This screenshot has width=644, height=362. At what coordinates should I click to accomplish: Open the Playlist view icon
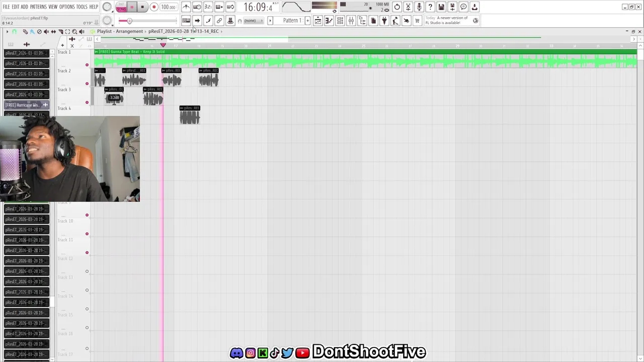318,21
